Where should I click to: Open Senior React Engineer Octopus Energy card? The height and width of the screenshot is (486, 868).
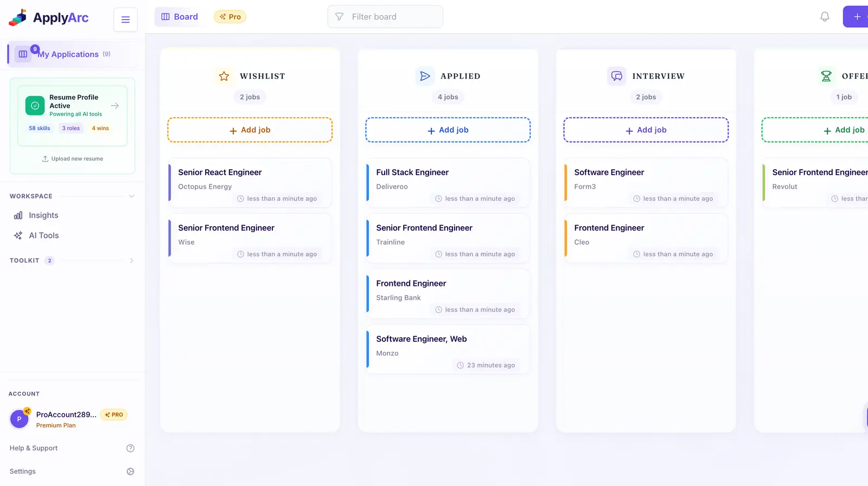pos(250,183)
